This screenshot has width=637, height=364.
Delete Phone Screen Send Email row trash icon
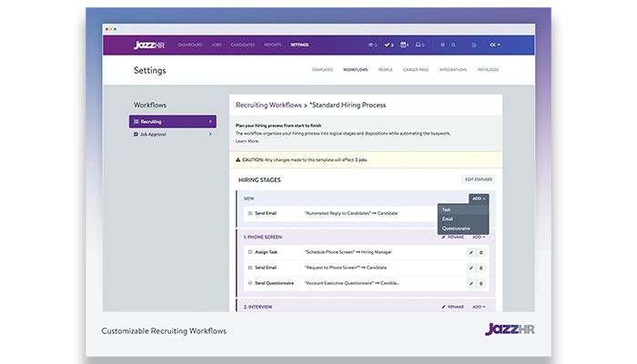[481, 268]
